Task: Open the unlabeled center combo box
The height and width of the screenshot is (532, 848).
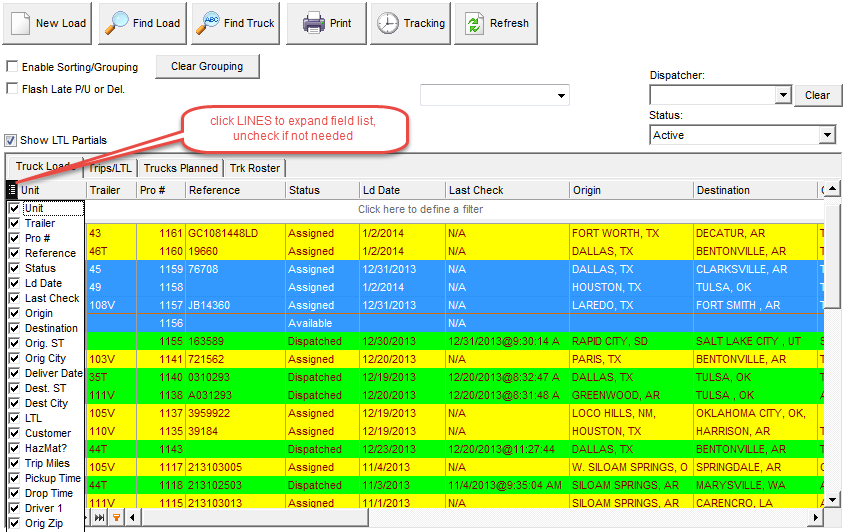Action: 559,95
